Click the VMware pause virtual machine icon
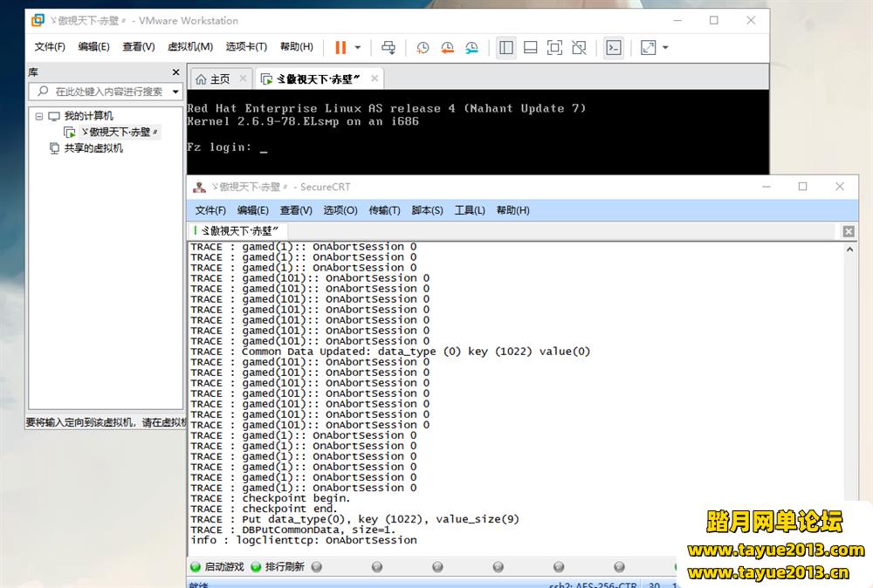873x588 pixels. 340,47
